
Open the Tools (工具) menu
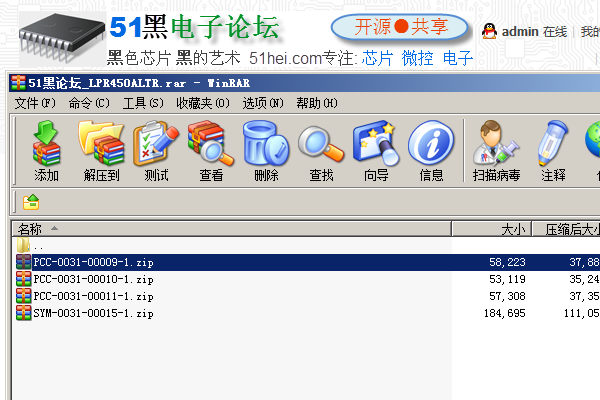click(x=143, y=103)
